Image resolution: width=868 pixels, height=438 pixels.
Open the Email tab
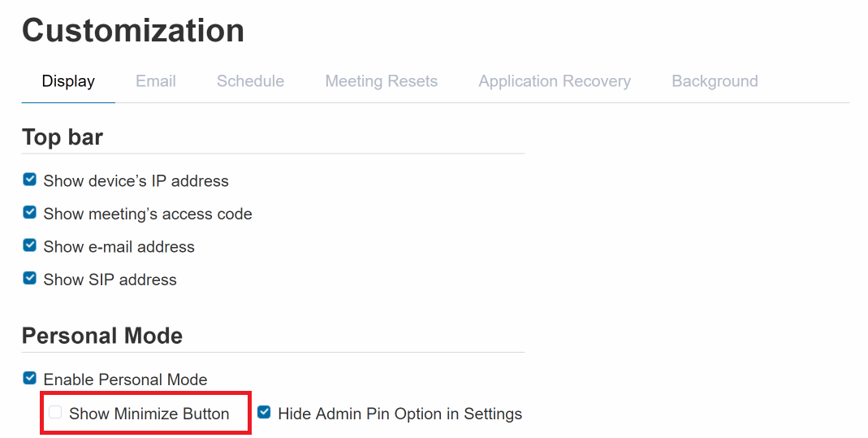[x=156, y=81]
